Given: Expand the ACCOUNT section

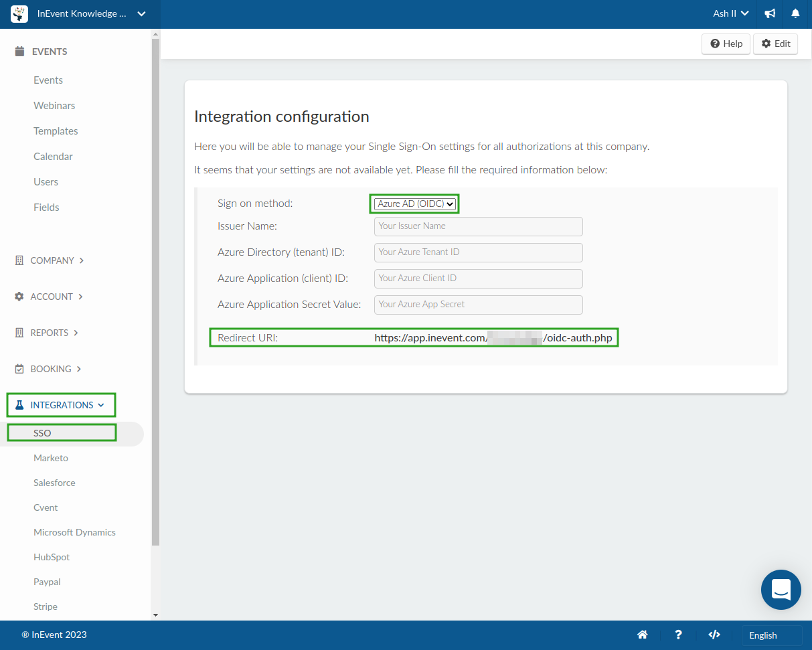Looking at the screenshot, I should pyautogui.click(x=56, y=297).
